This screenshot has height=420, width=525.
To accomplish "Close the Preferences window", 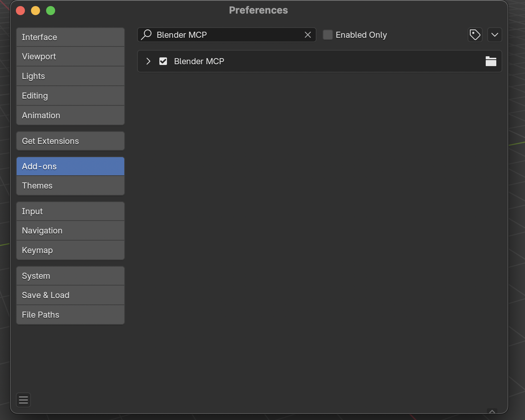I will (x=20, y=11).
